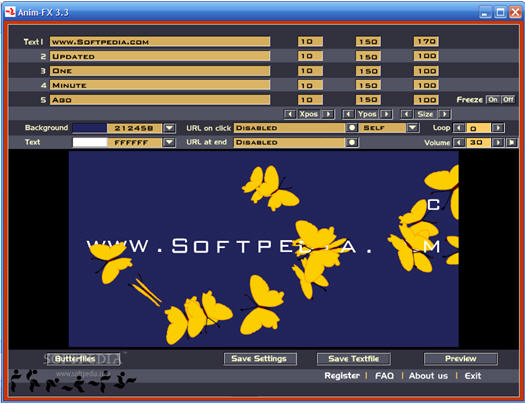Click the Preview button
This screenshot has height=404, width=525.
tap(461, 359)
